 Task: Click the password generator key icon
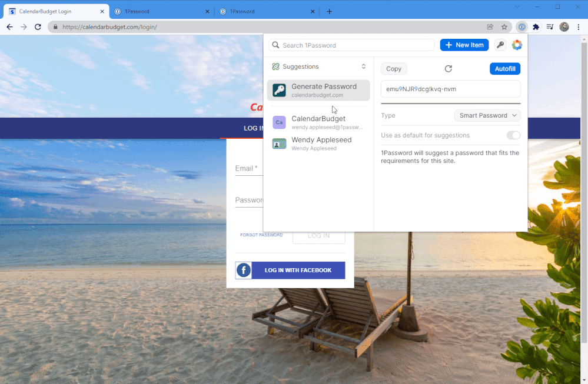tap(500, 45)
